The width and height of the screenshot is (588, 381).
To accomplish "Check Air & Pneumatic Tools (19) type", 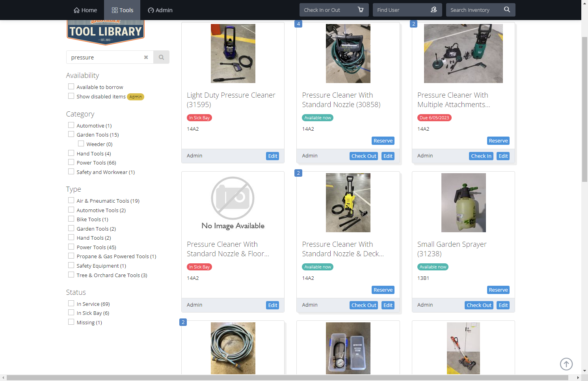I will [71, 200].
